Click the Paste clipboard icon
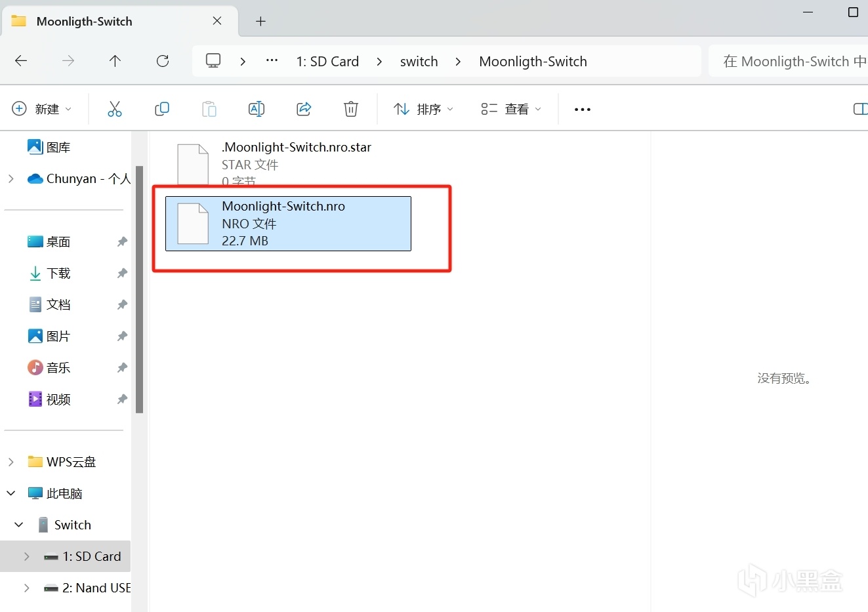The width and height of the screenshot is (868, 612). 209,109
